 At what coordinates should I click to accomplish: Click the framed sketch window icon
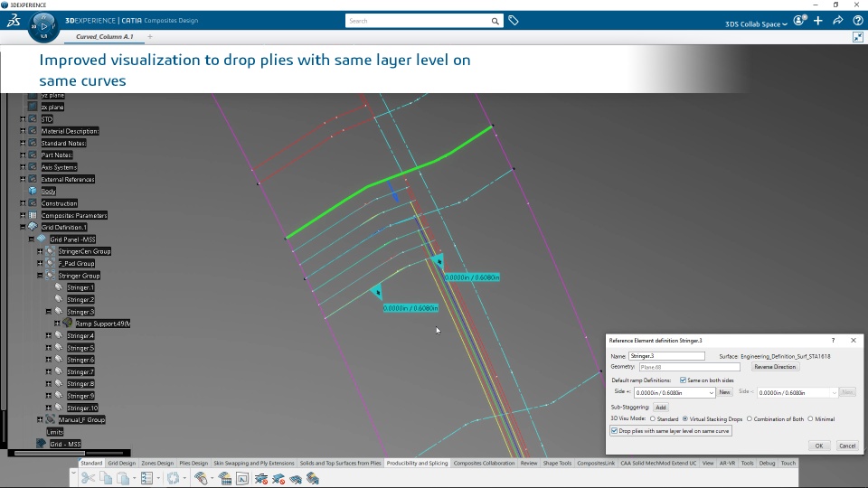(x=242, y=479)
